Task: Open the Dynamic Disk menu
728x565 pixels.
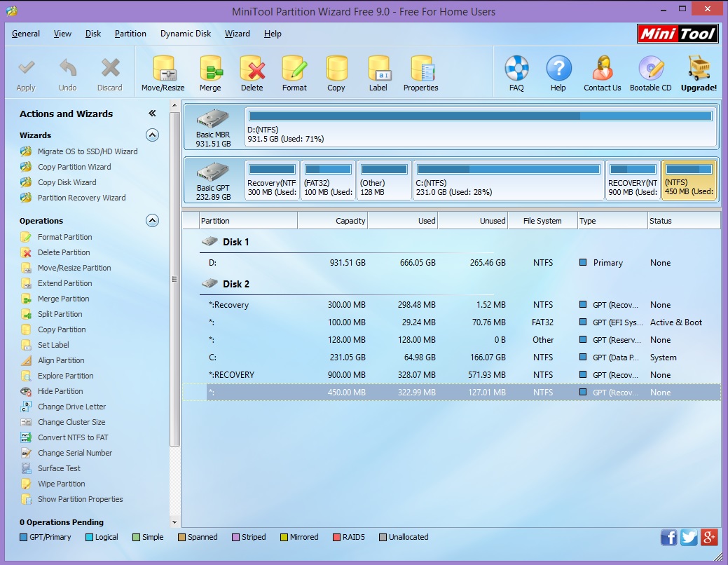Action: coord(186,34)
